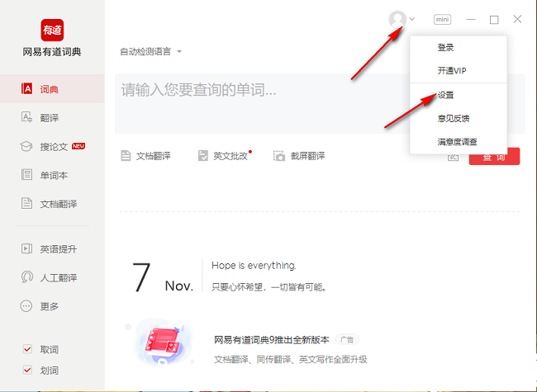This screenshot has width=537, height=392.
Task: Open 翻译 translation in sidebar
Action: click(51, 118)
